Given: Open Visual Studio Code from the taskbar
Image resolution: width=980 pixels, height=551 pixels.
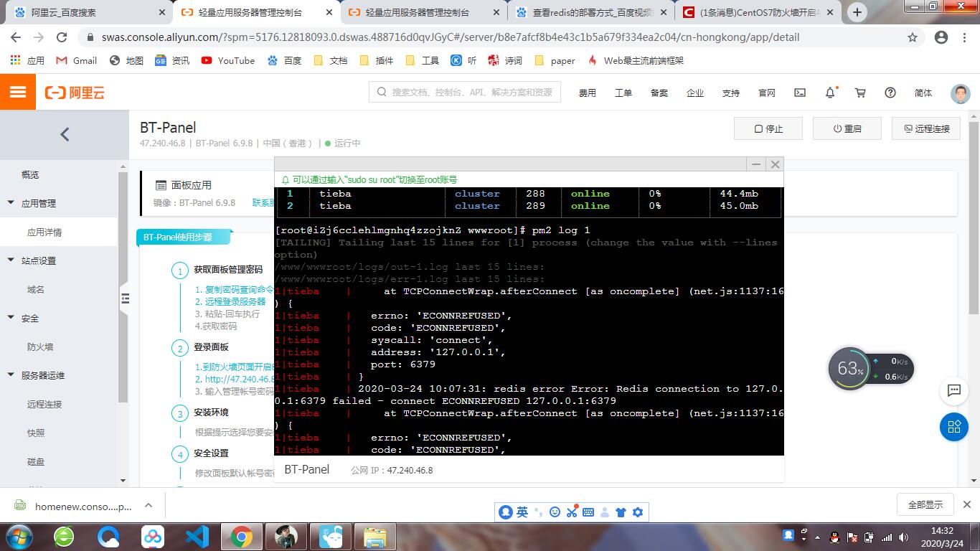Looking at the screenshot, I should (x=197, y=537).
